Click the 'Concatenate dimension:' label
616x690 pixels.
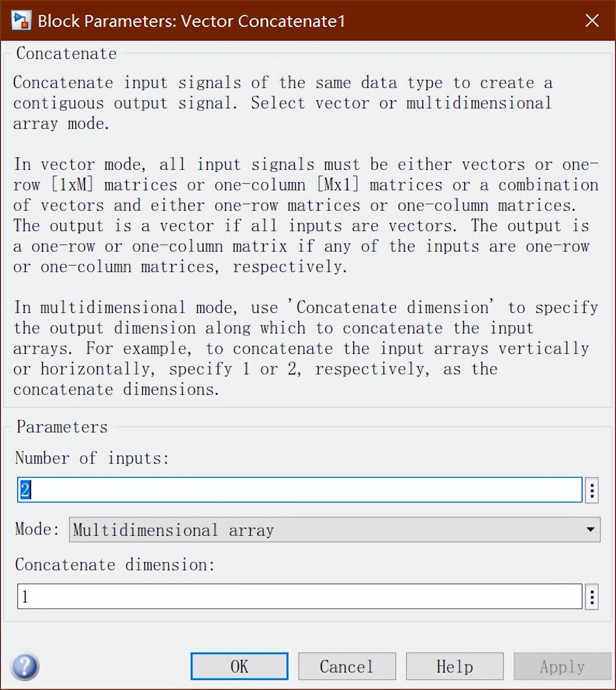(x=115, y=565)
